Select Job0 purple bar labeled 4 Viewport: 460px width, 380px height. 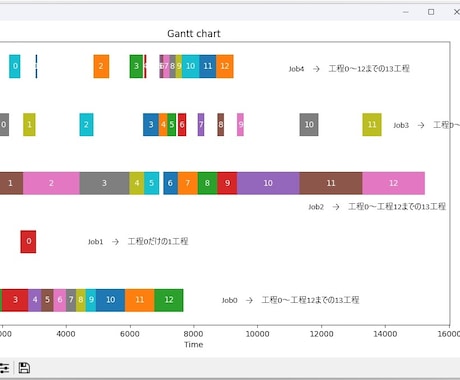click(x=35, y=300)
